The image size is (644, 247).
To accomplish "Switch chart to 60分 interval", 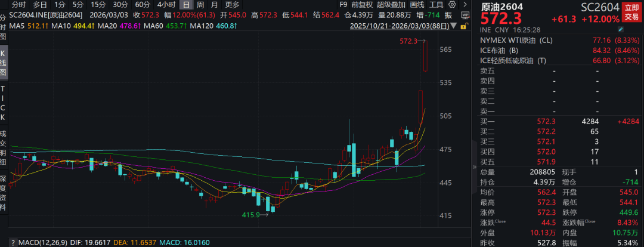I will click(x=143, y=5).
